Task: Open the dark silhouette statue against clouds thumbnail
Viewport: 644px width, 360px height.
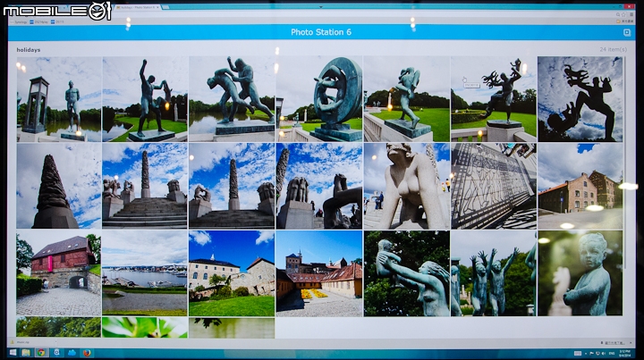Action: point(580,99)
